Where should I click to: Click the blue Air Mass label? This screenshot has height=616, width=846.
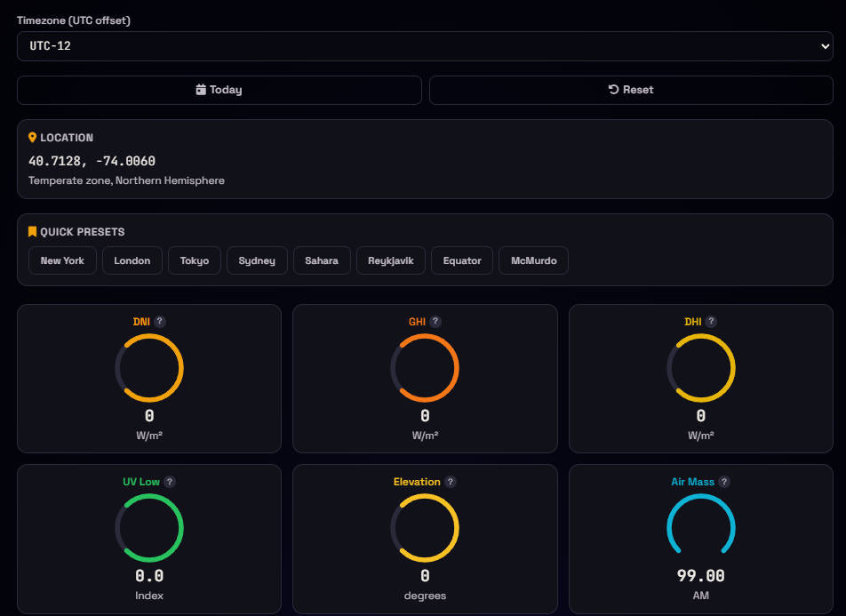pyautogui.click(x=693, y=482)
